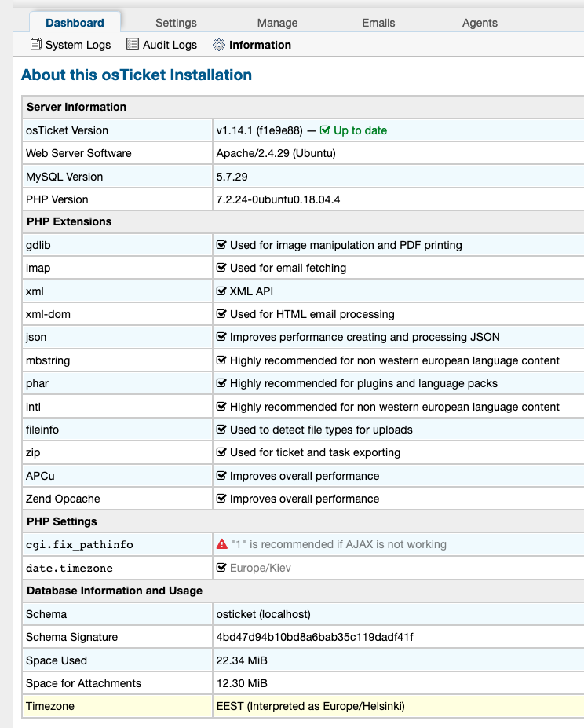Click the EEST timezone interpretation value
The height and width of the screenshot is (728, 584).
311,706
